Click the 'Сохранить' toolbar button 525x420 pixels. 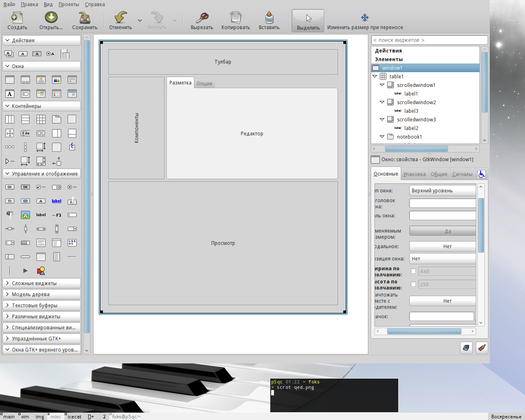85,21
